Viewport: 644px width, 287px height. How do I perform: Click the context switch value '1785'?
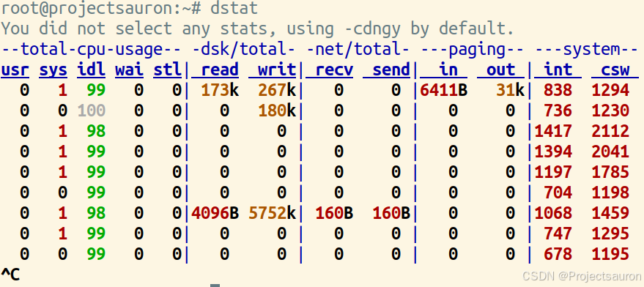(x=610, y=172)
